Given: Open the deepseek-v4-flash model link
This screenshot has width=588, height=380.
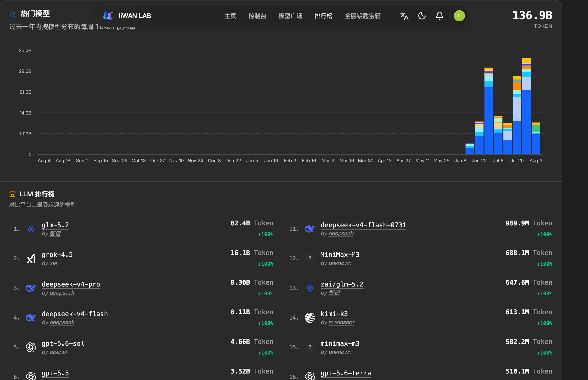Looking at the screenshot, I should click(75, 314).
